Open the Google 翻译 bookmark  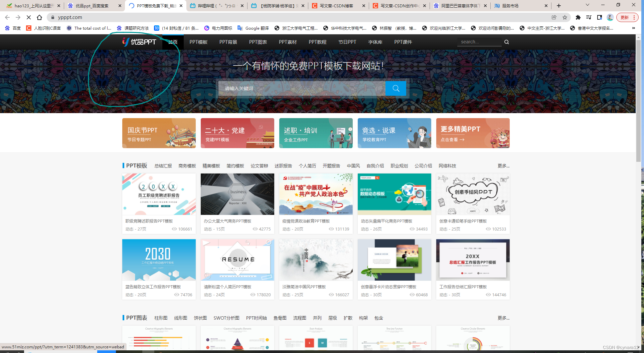point(253,28)
